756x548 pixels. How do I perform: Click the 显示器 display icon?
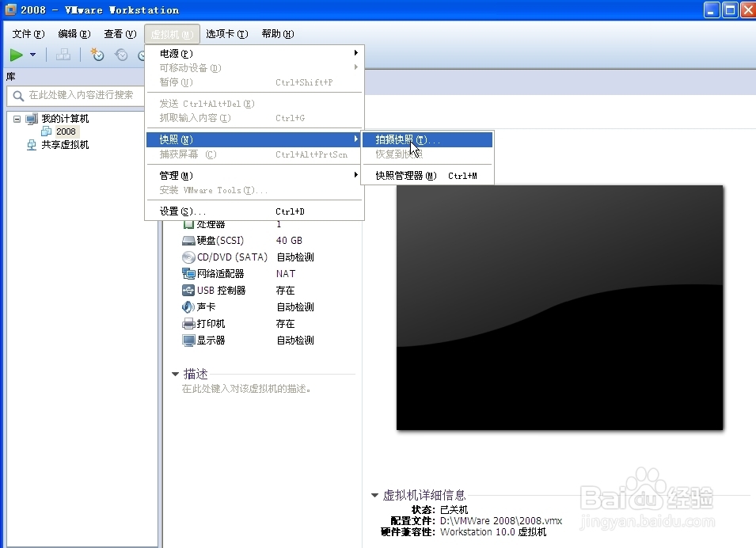click(x=188, y=341)
